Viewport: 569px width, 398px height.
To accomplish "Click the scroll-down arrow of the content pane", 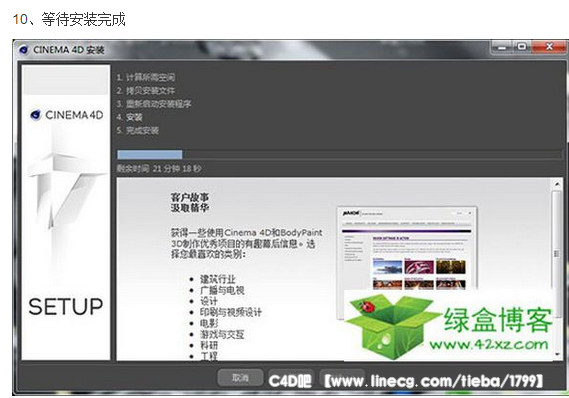I will [557, 354].
